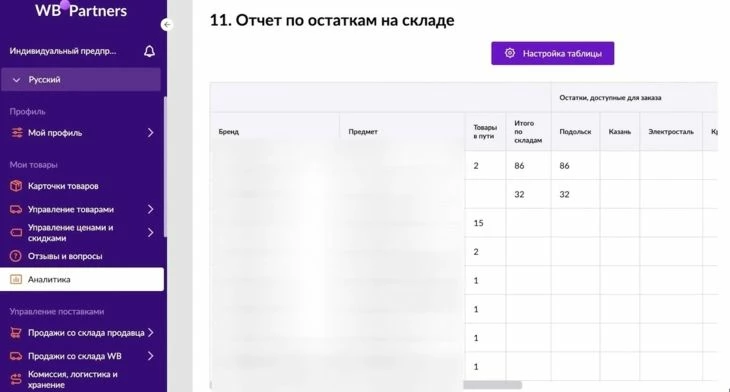Click the Электросталь column header
This screenshot has width=730, height=392.
[x=671, y=131]
